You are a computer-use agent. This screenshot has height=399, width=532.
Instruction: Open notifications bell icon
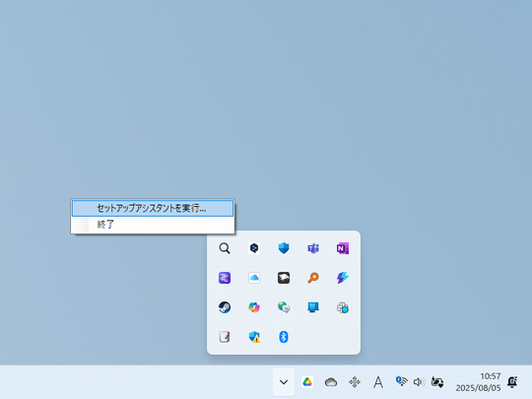pos(512,382)
